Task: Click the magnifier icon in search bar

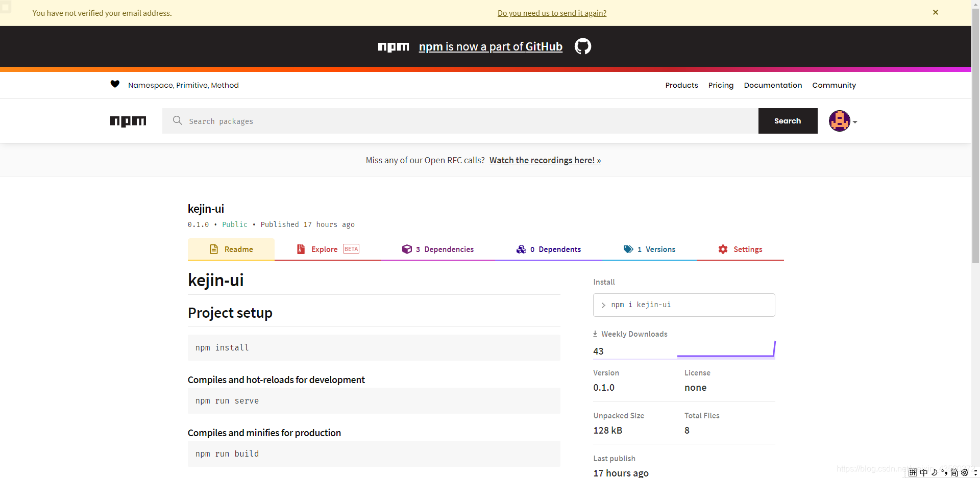Action: [177, 120]
